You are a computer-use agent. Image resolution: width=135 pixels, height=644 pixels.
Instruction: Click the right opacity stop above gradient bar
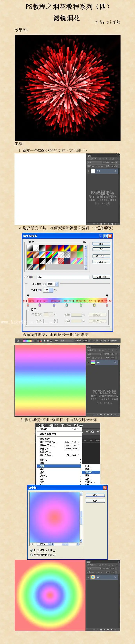coord(107,296)
